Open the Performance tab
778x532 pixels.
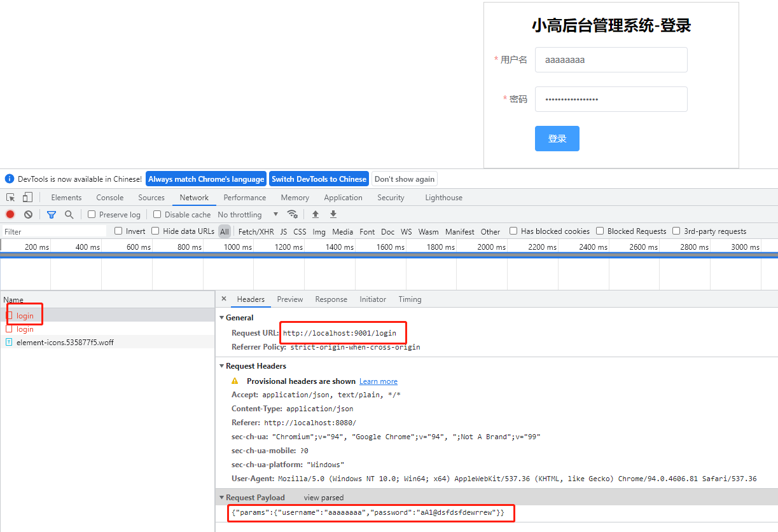[x=245, y=198]
